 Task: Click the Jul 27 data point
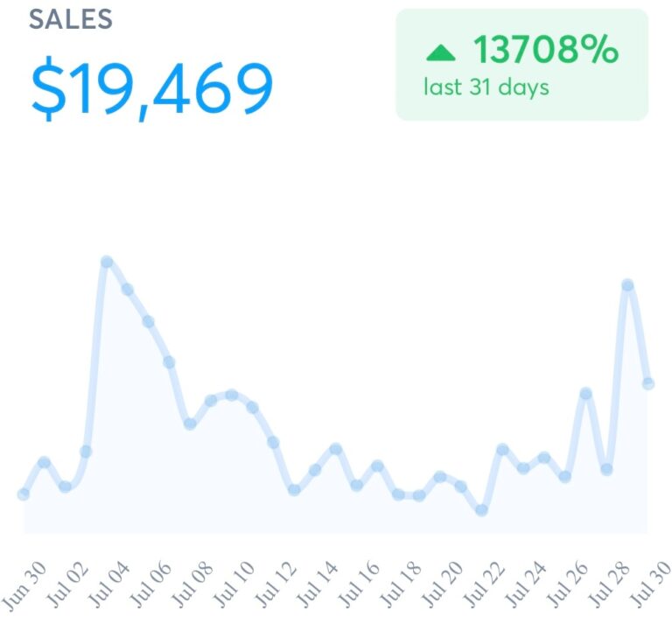tap(586, 394)
